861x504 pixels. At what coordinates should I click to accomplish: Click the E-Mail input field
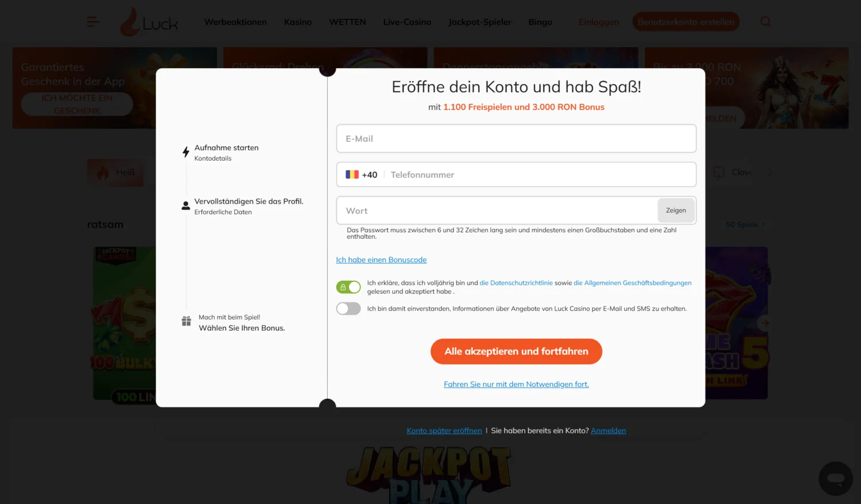click(516, 139)
